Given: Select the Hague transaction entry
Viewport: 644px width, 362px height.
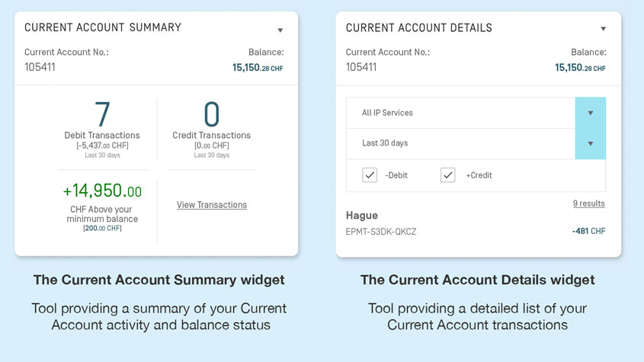Looking at the screenshot, I should pyautogui.click(x=362, y=216).
